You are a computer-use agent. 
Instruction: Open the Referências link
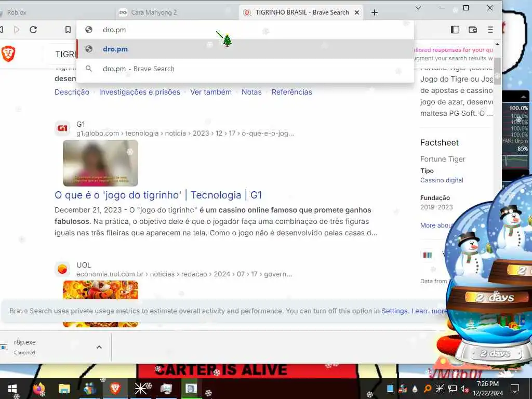click(x=291, y=92)
